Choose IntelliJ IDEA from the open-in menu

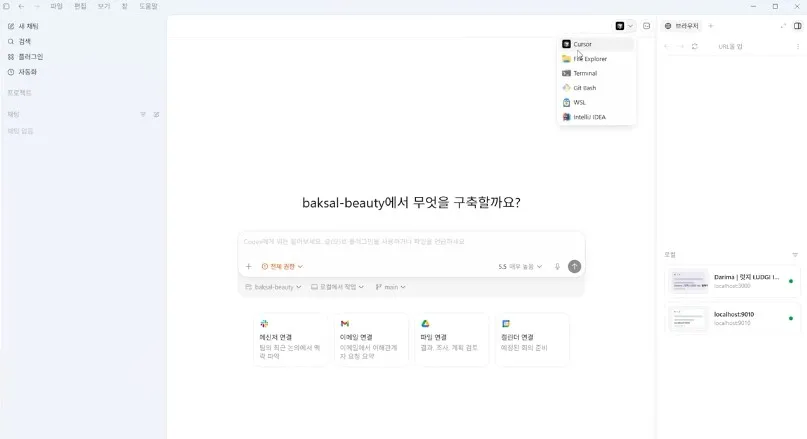coord(597,117)
